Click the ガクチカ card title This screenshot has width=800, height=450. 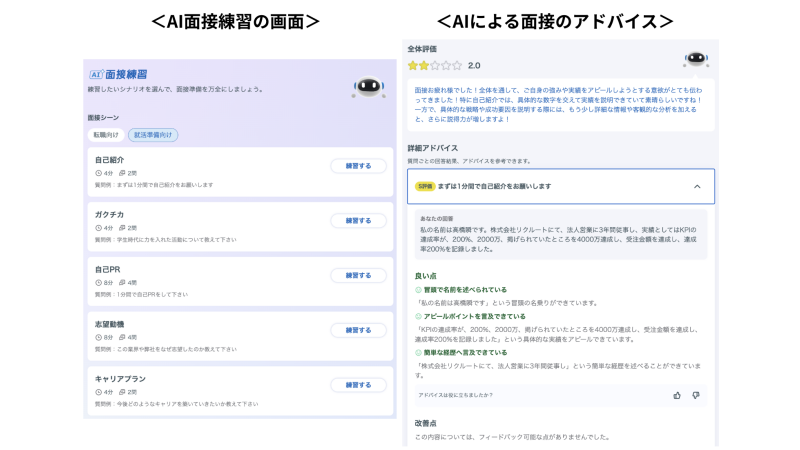pyautogui.click(x=109, y=215)
